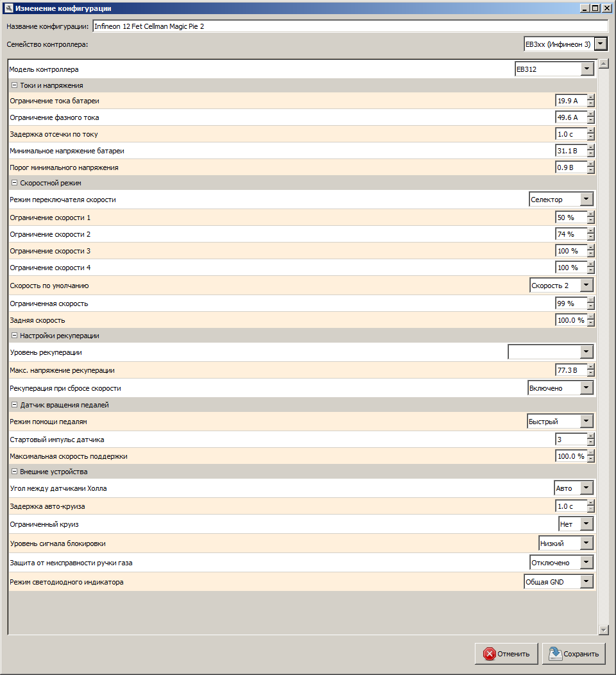Click the Сохранить (Save) button
616x675 pixels.
[x=574, y=653]
